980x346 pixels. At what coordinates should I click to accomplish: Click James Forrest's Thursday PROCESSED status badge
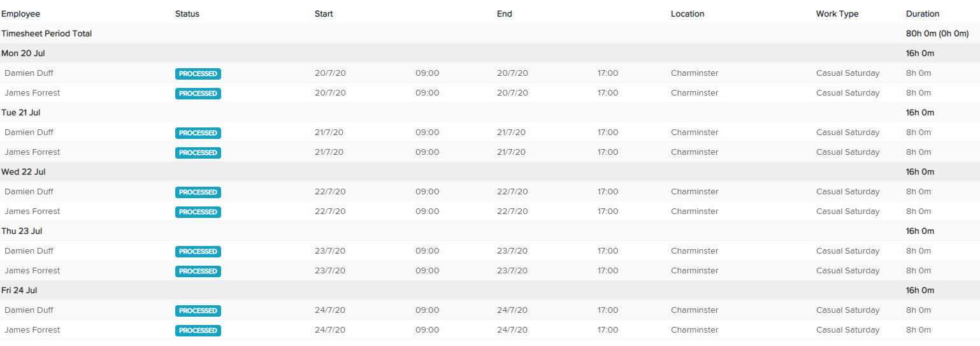(198, 271)
